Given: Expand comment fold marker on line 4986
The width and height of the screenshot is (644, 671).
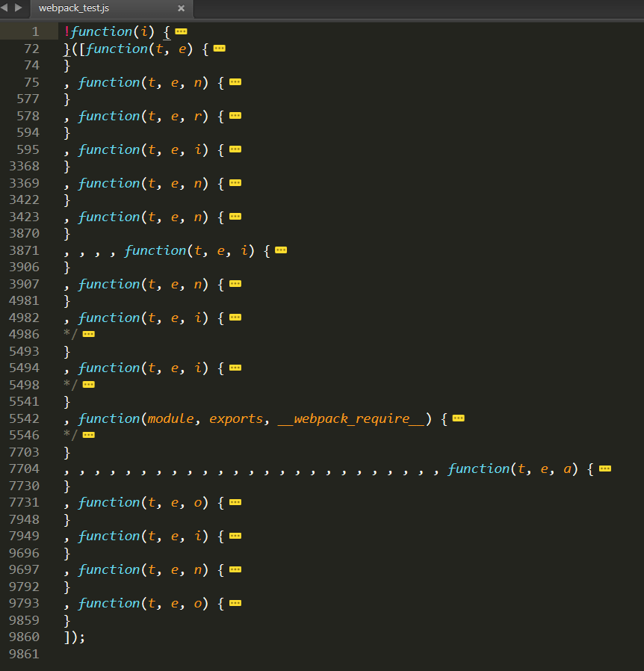Looking at the screenshot, I should (89, 334).
